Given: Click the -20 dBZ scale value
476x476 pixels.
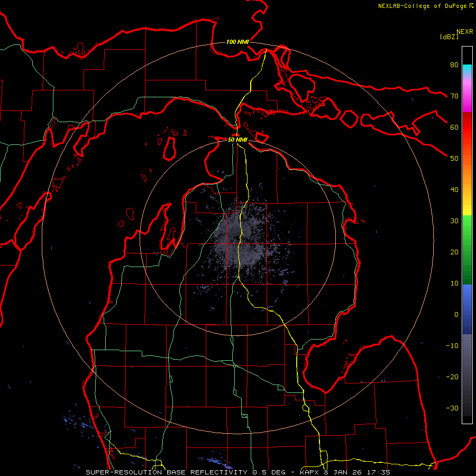Looking at the screenshot, I should (452, 377).
